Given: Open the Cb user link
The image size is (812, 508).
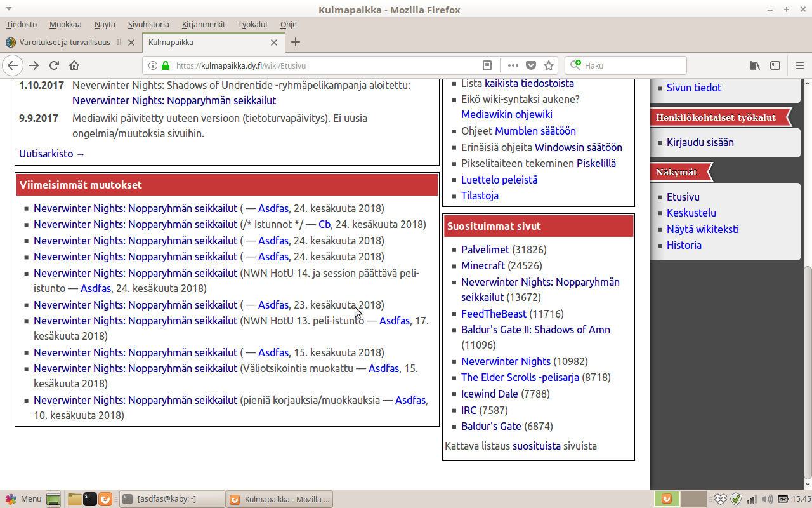Looking at the screenshot, I should tap(325, 224).
